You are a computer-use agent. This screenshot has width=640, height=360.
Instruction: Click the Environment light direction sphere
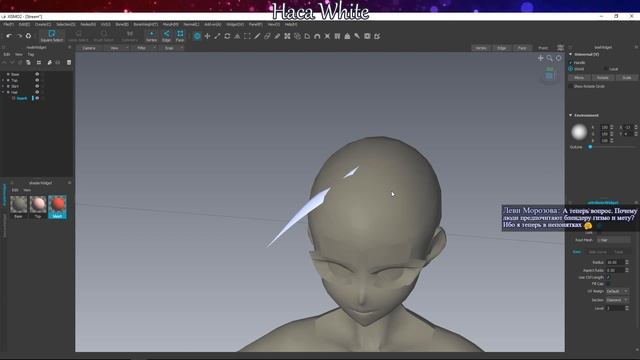tap(579, 132)
